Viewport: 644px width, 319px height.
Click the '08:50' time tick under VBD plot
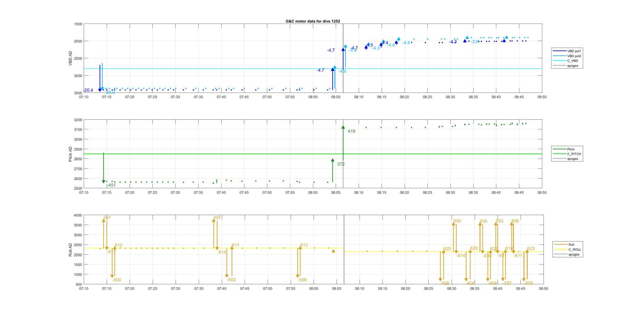(541, 97)
